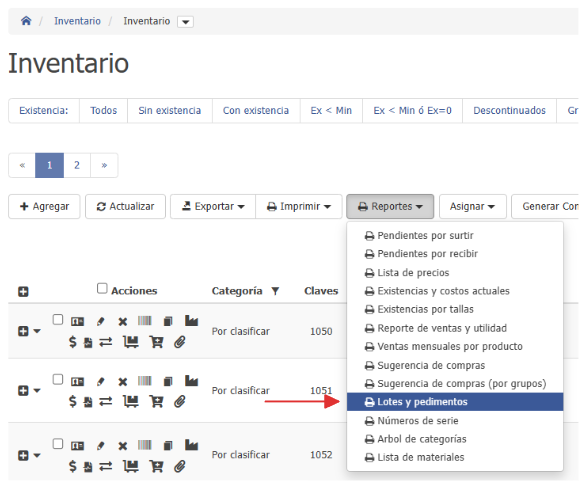Click the transfer arrows icon for item 1052
582x481 pixels.
pyautogui.click(x=106, y=467)
